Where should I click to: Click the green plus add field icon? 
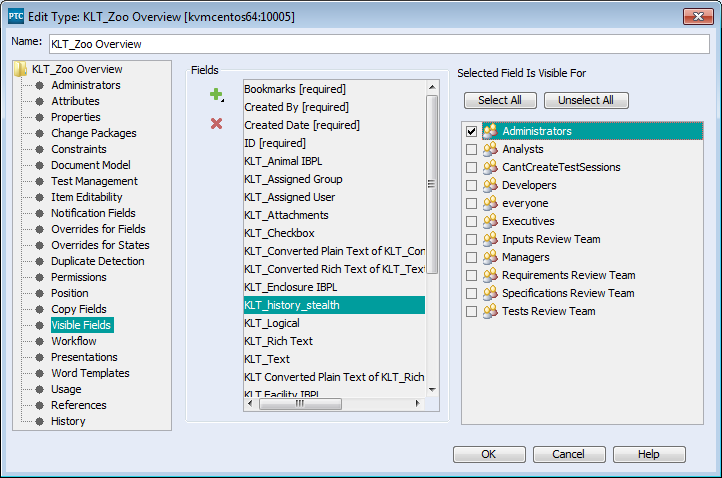point(216,94)
